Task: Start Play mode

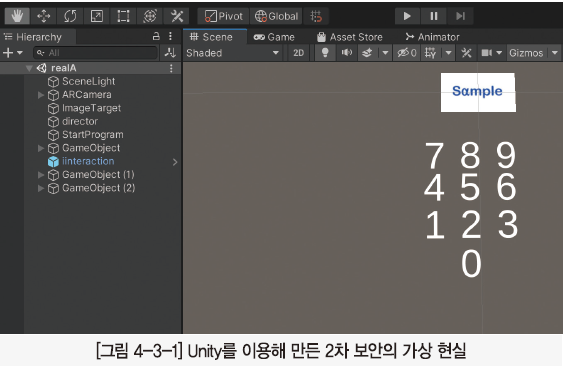Action: [x=407, y=16]
